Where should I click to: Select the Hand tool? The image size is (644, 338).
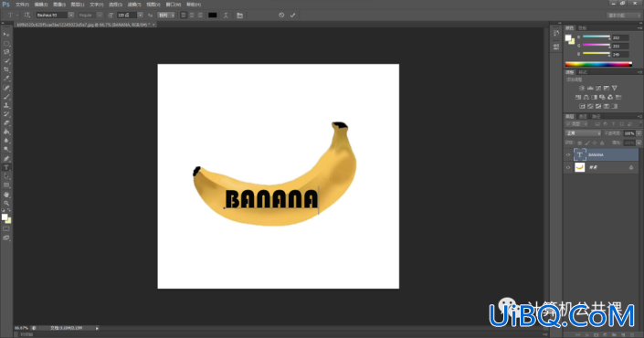(6, 195)
